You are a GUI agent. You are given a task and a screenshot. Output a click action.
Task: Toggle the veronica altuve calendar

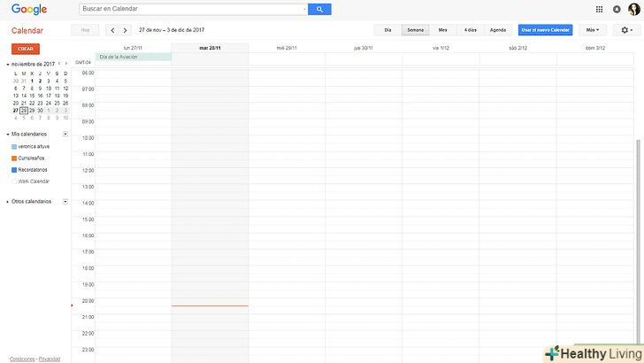tap(14, 146)
